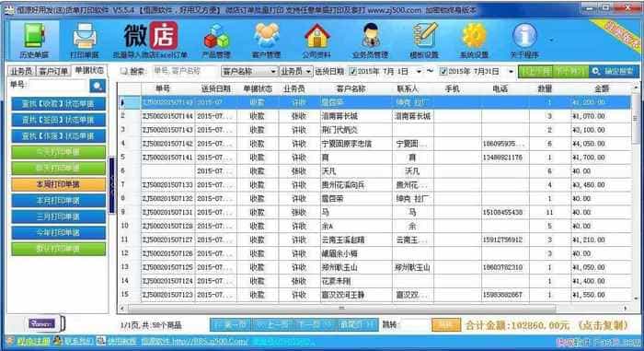Click the 昨天打印单据 green button

tap(58, 168)
